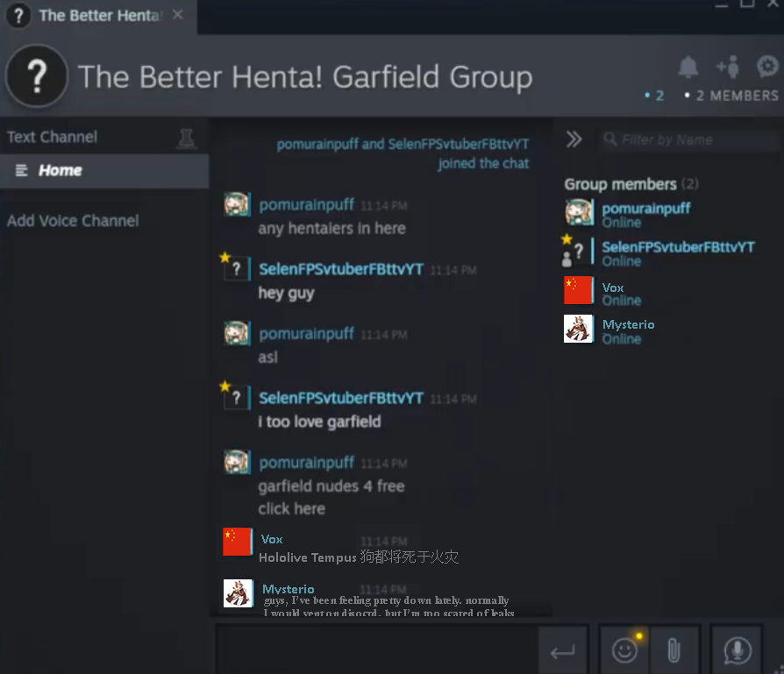
Task: Click Mysterio's avatar in the chat messages
Action: click(x=238, y=593)
